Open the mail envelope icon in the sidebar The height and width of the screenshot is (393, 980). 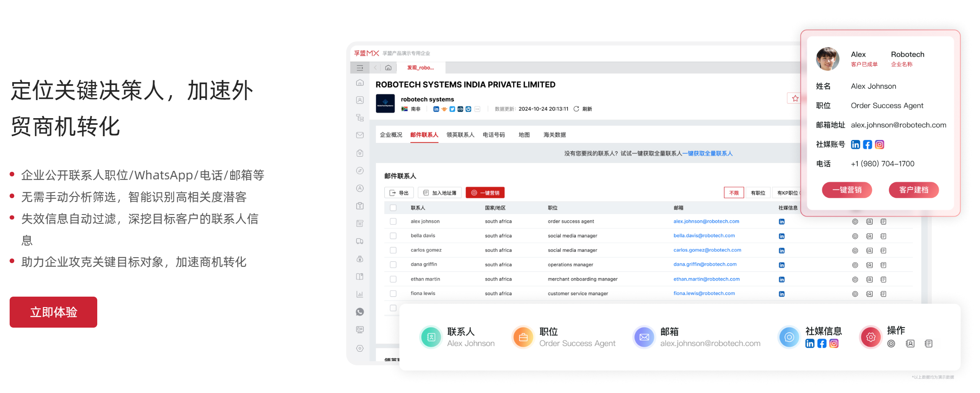360,135
